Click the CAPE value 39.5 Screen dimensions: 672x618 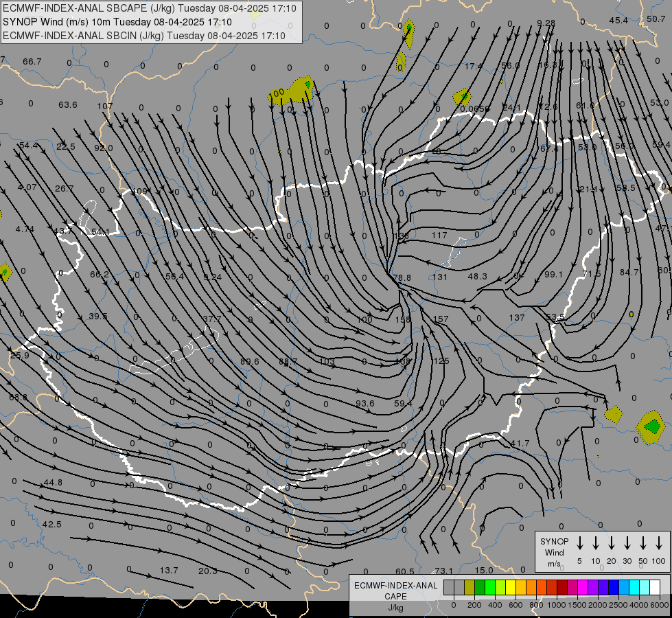(97, 316)
